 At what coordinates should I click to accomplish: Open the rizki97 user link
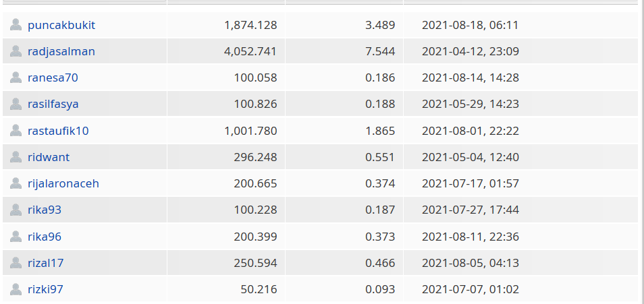pyautogui.click(x=45, y=290)
